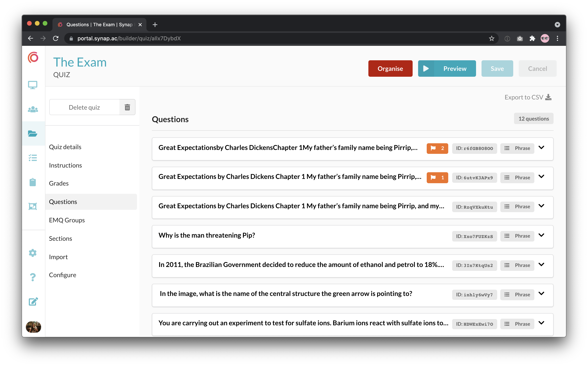Click the ID: inhly6wVy7 label
The width and height of the screenshot is (588, 366).
click(x=474, y=295)
